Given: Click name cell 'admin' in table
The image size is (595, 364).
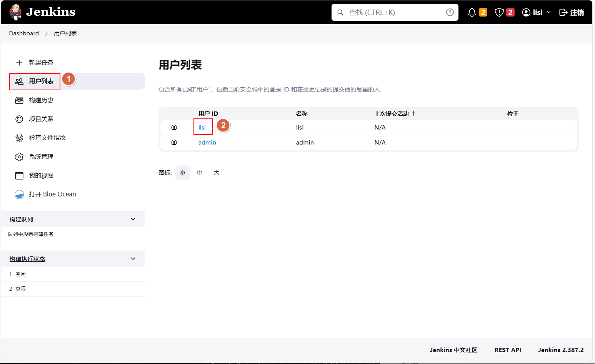Looking at the screenshot, I should click(305, 143).
